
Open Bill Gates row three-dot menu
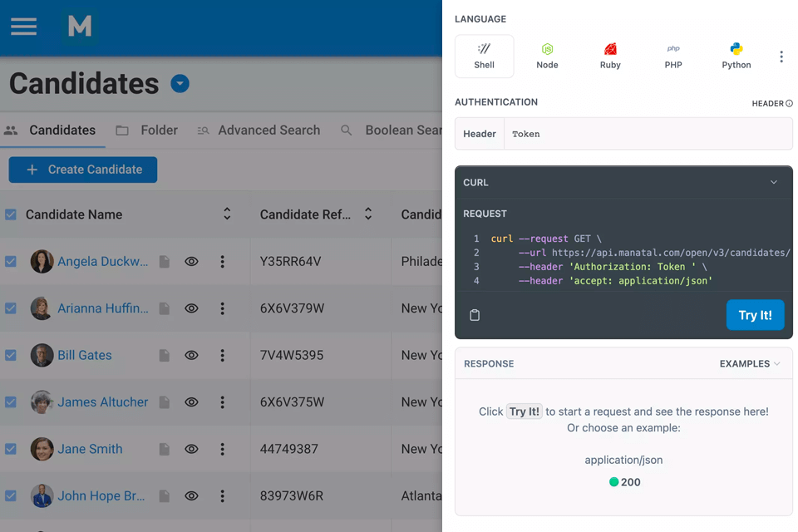pos(222,355)
